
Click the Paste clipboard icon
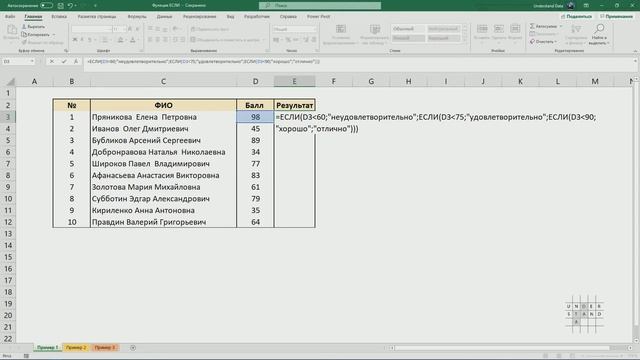click(12, 30)
